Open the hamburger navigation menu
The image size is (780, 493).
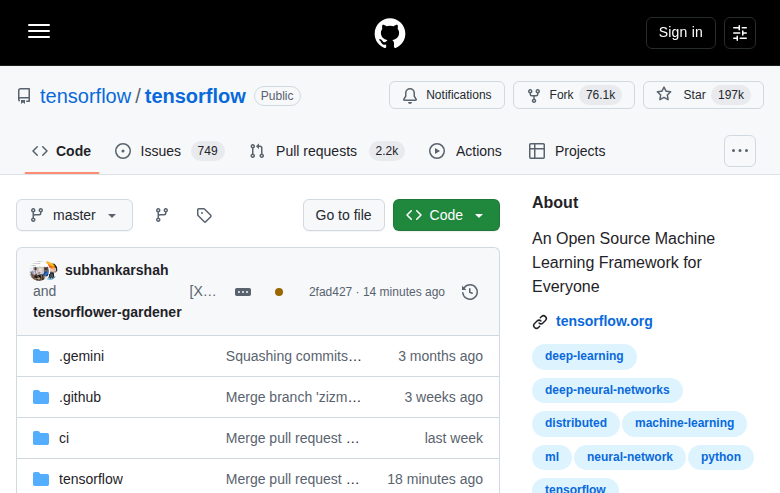tap(39, 31)
